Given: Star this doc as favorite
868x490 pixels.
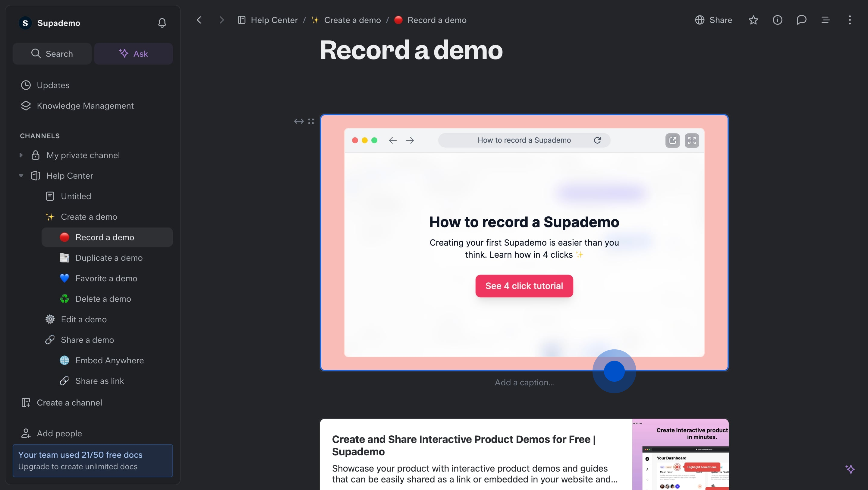Looking at the screenshot, I should click(753, 20).
